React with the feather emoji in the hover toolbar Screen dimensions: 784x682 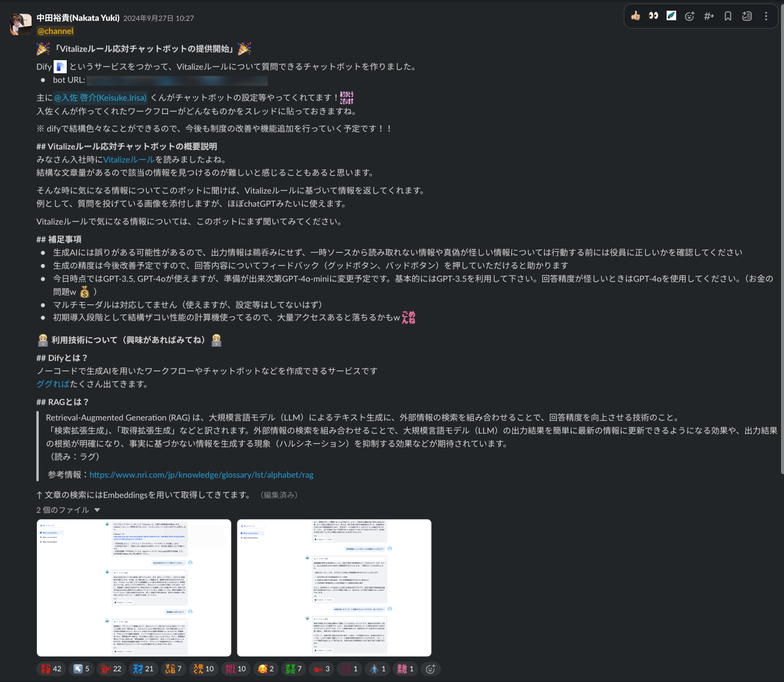[x=671, y=16]
